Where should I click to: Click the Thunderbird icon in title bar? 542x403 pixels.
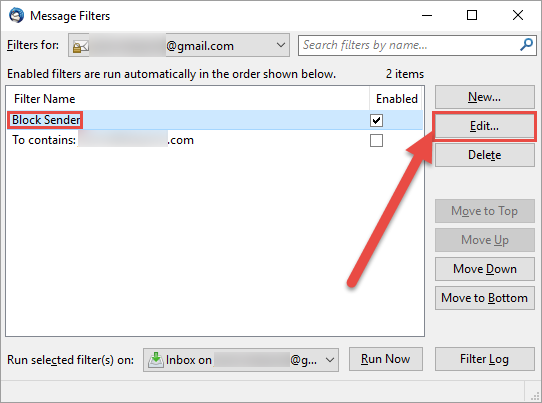pyautogui.click(x=16, y=16)
